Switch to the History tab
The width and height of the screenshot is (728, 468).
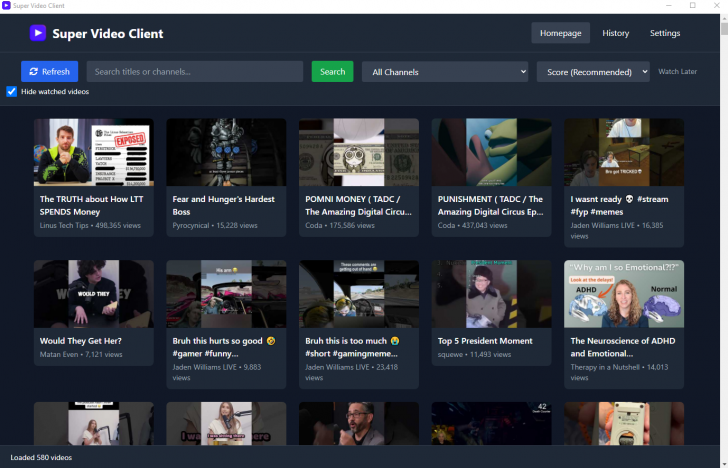(616, 33)
